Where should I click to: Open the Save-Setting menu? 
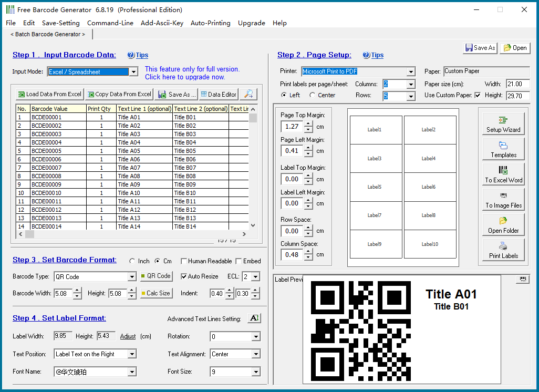pos(61,23)
